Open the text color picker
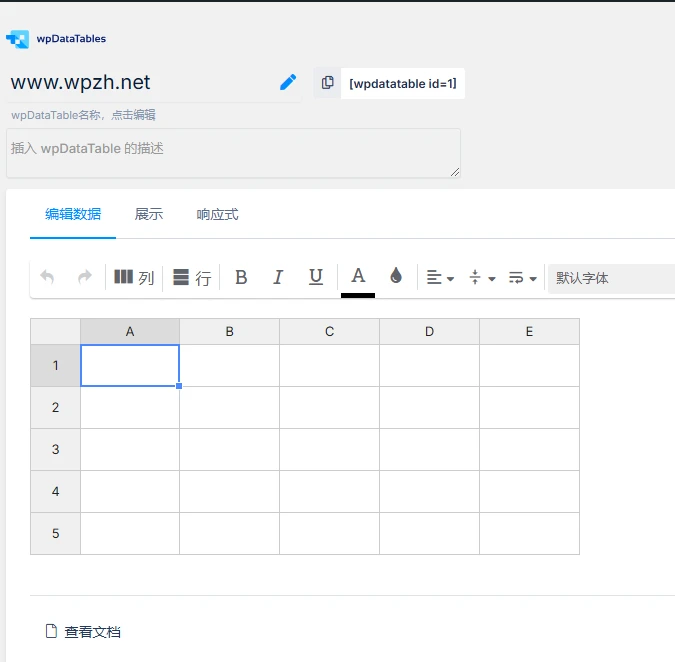Screen dimensions: 675x662 358,281
